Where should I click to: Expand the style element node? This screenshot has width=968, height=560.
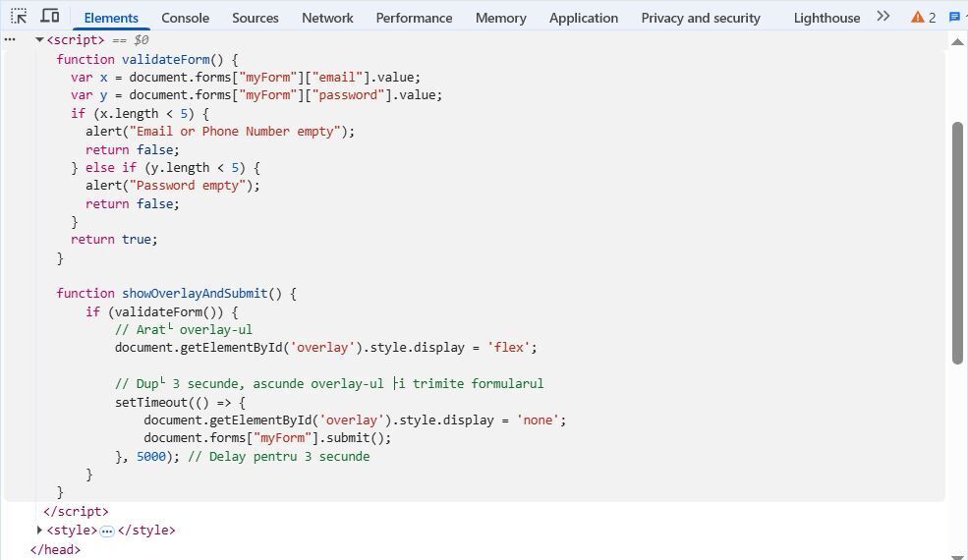pos(39,530)
